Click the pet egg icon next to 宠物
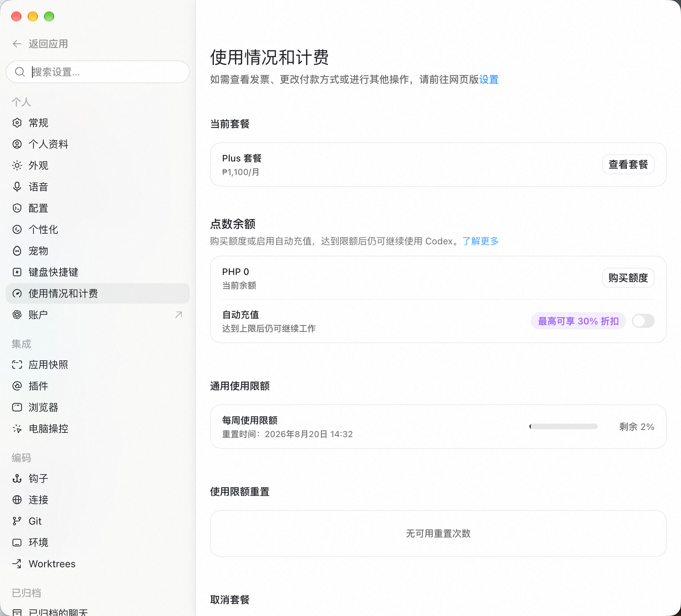 (x=17, y=251)
